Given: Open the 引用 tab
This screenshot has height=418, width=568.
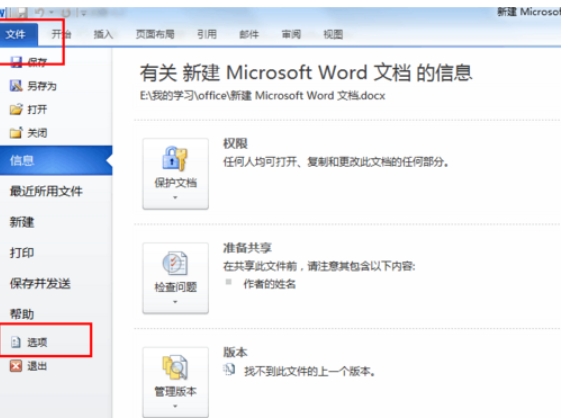Looking at the screenshot, I should click(207, 34).
